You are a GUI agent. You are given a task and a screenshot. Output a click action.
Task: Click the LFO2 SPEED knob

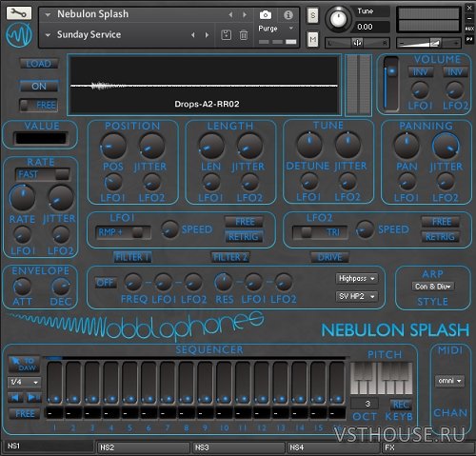point(365,229)
